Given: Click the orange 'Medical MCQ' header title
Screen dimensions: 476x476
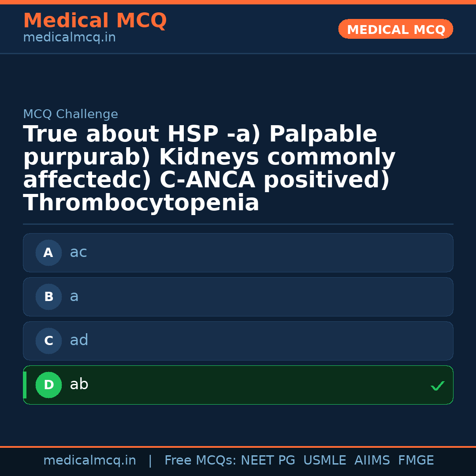Looking at the screenshot, I should pos(95,21).
